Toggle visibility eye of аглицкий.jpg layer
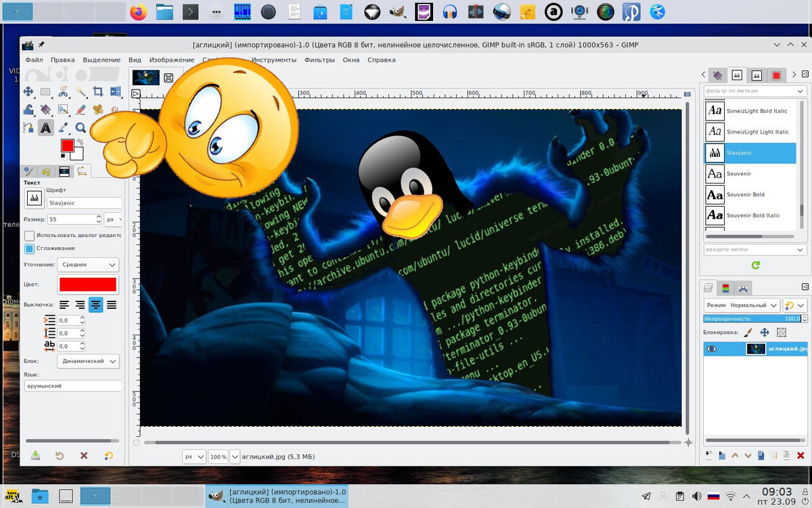This screenshot has width=812, height=508. point(712,349)
